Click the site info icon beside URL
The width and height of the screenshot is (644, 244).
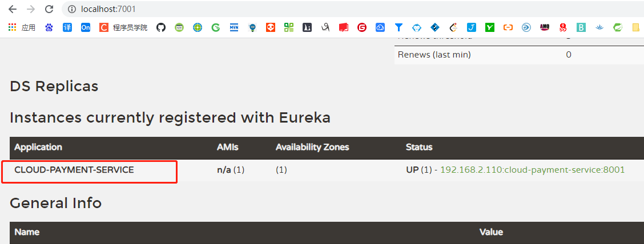point(73,9)
